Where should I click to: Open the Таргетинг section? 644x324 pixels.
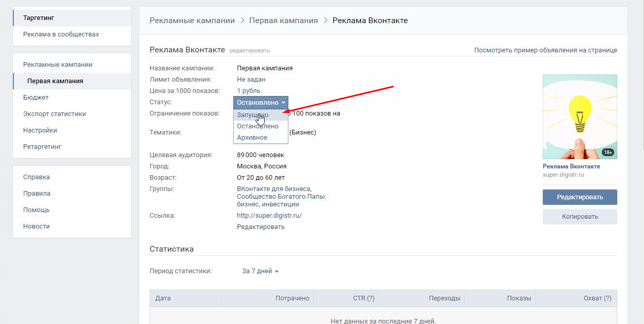click(72, 18)
